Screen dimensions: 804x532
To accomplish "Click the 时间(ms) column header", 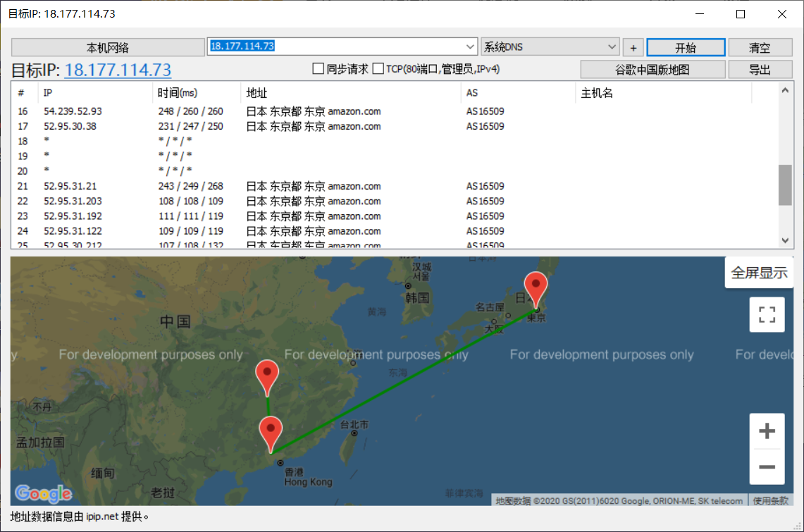I will 178,93.
